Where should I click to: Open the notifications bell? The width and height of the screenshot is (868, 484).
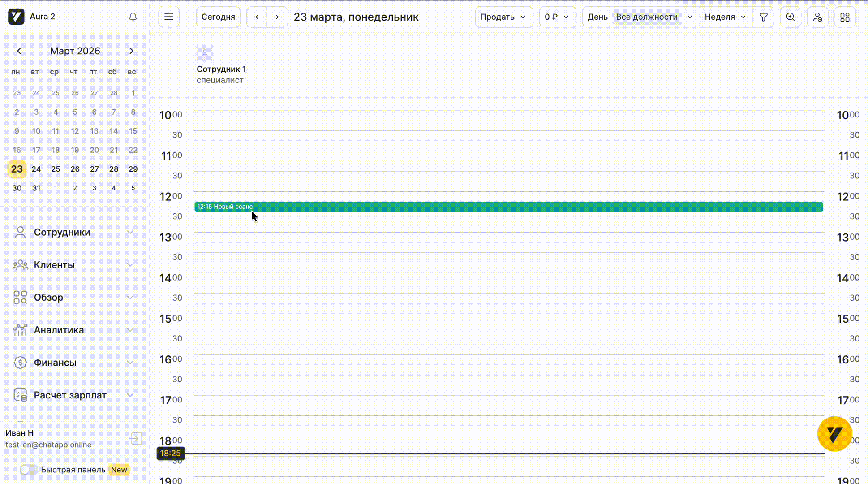tap(133, 17)
